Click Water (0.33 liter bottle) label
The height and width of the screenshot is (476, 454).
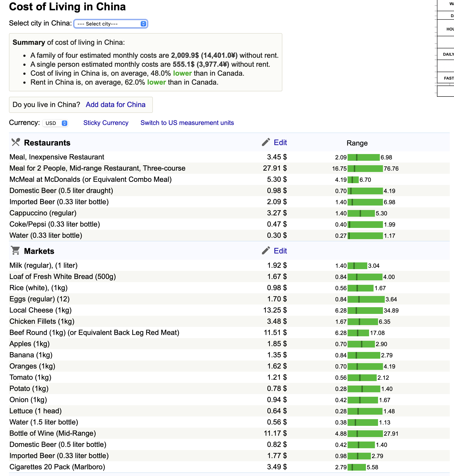[x=46, y=235]
